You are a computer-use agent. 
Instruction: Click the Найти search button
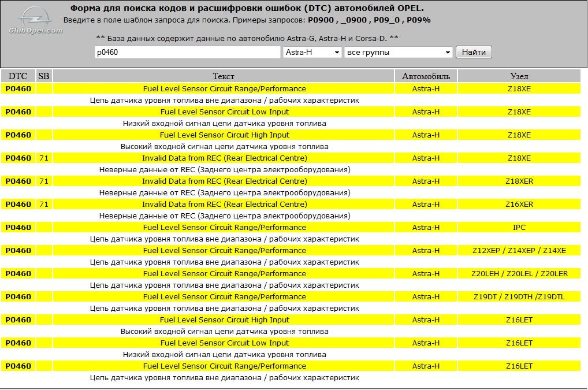[x=474, y=52]
